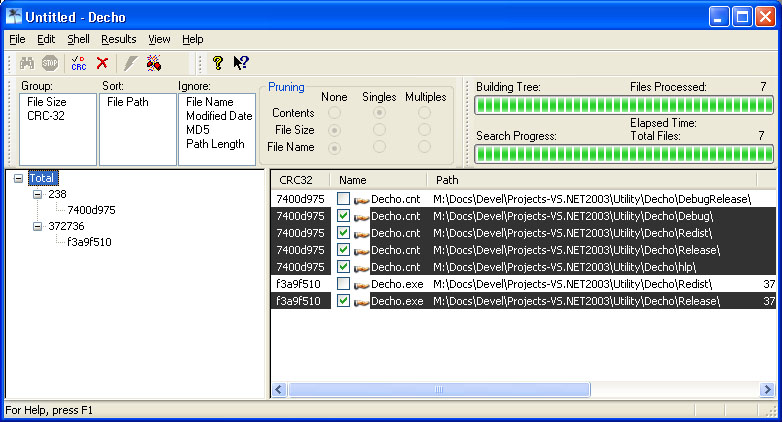Select File Size pruning None radio button
Viewport: 782px width, 422px height.
click(x=334, y=130)
